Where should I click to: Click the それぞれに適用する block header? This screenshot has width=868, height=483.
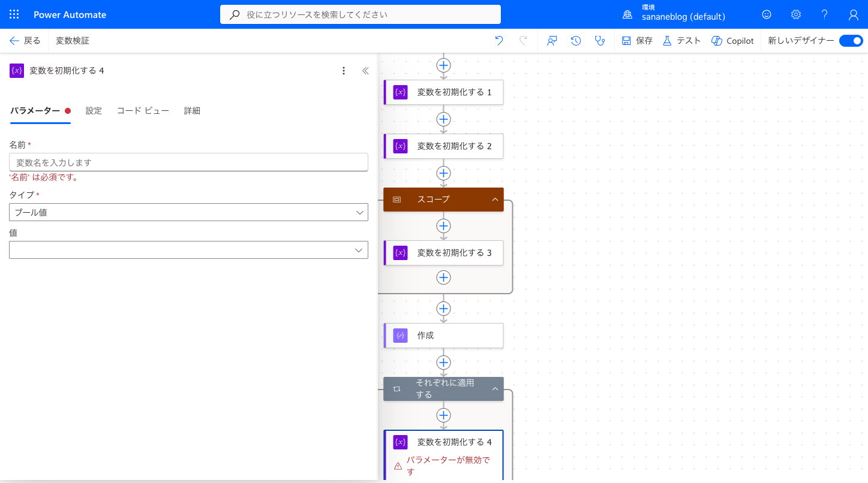[x=443, y=389]
